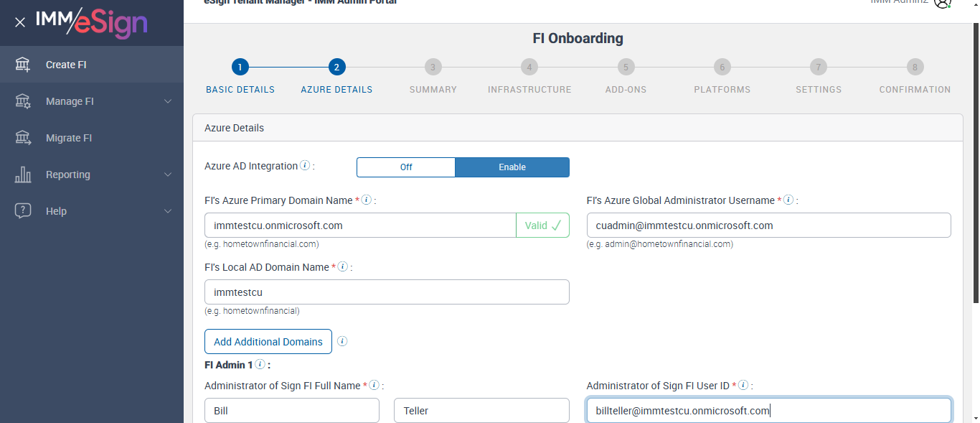Go to step 5 circle Add-Ons

pyautogui.click(x=626, y=68)
